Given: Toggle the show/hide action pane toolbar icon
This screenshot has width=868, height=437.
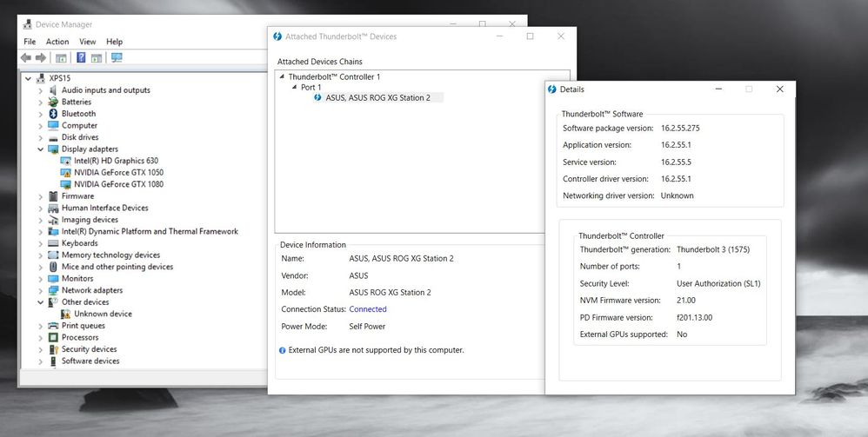Looking at the screenshot, I should (97, 57).
